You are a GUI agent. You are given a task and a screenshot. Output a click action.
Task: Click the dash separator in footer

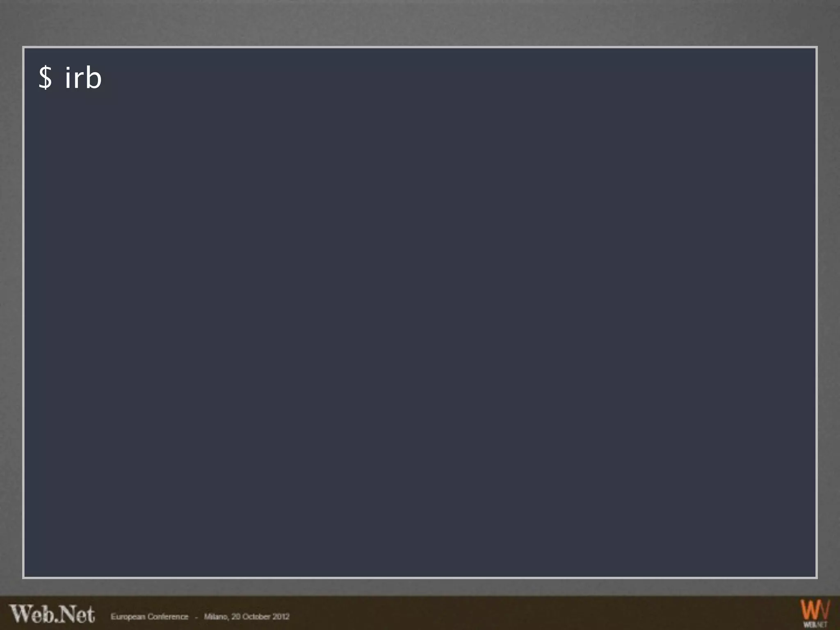(x=196, y=617)
